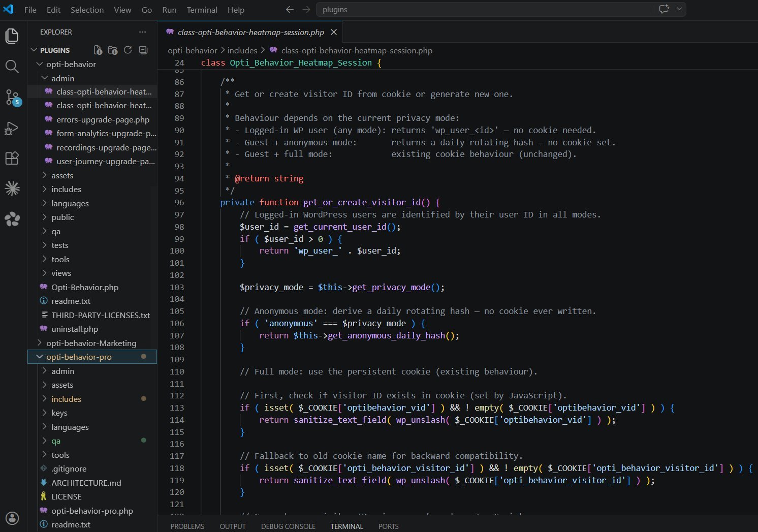Open Source Control view with 5 changes
The height and width of the screenshot is (532, 758).
12,97
